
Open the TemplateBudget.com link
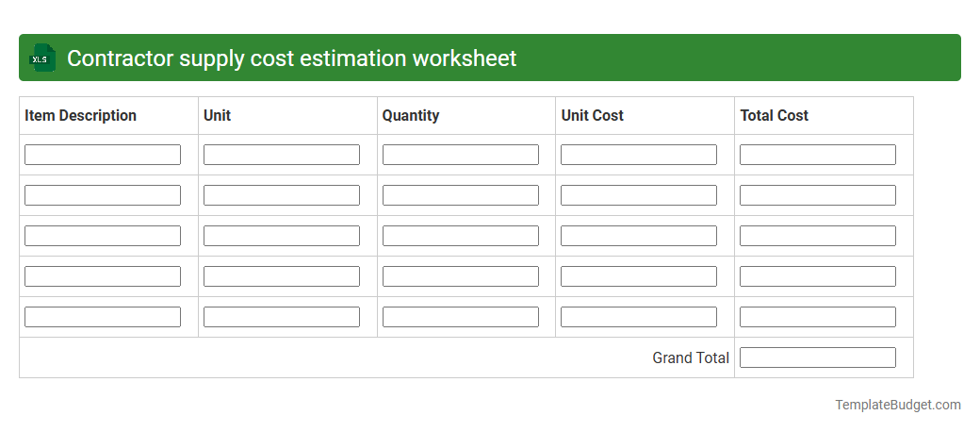click(x=897, y=405)
